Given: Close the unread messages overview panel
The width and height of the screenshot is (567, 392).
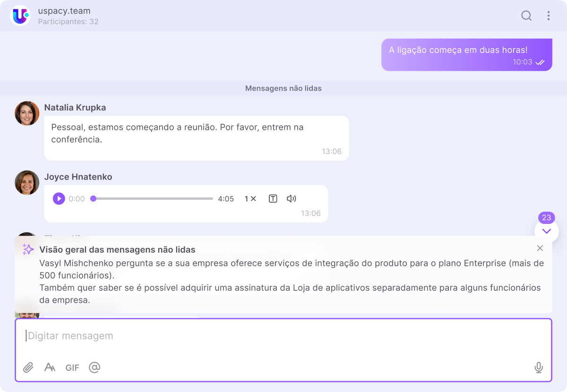Looking at the screenshot, I should [540, 248].
